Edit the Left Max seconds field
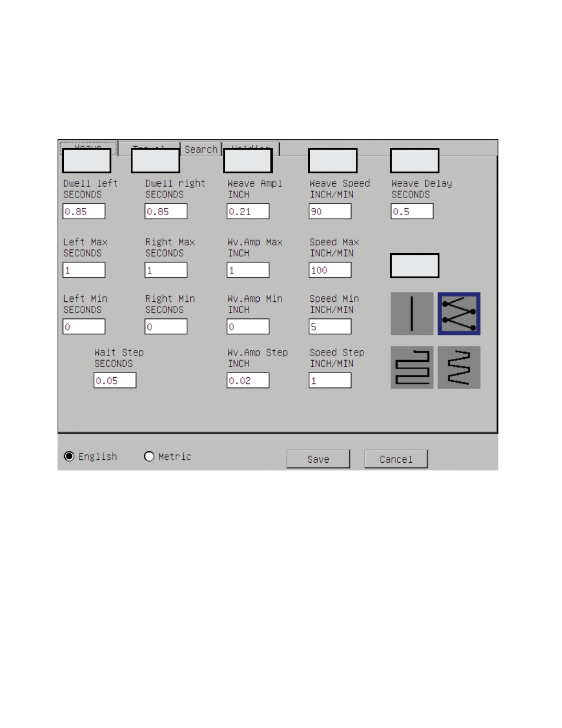The width and height of the screenshot is (562, 728). click(84, 270)
